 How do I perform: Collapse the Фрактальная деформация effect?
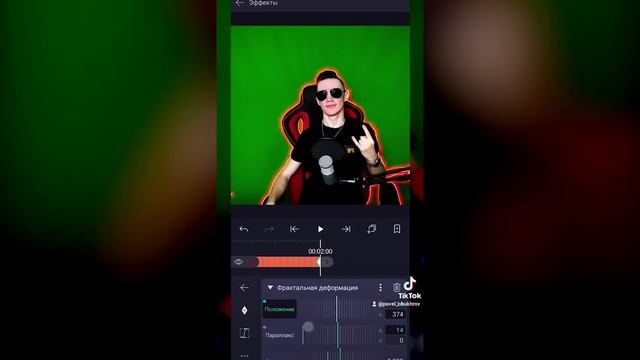pos(270,288)
